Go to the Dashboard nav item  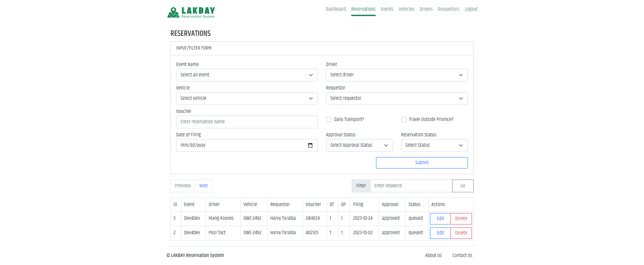pos(335,9)
